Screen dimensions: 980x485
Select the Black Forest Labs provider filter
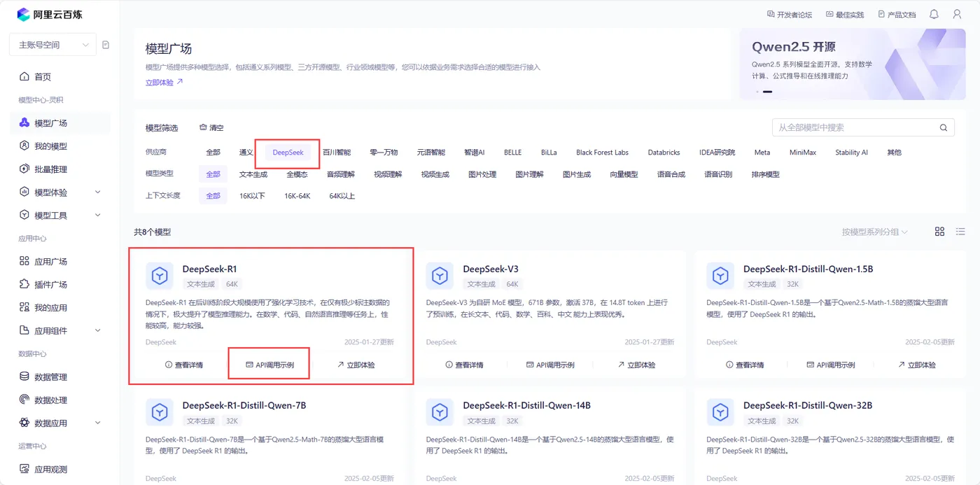click(x=602, y=153)
